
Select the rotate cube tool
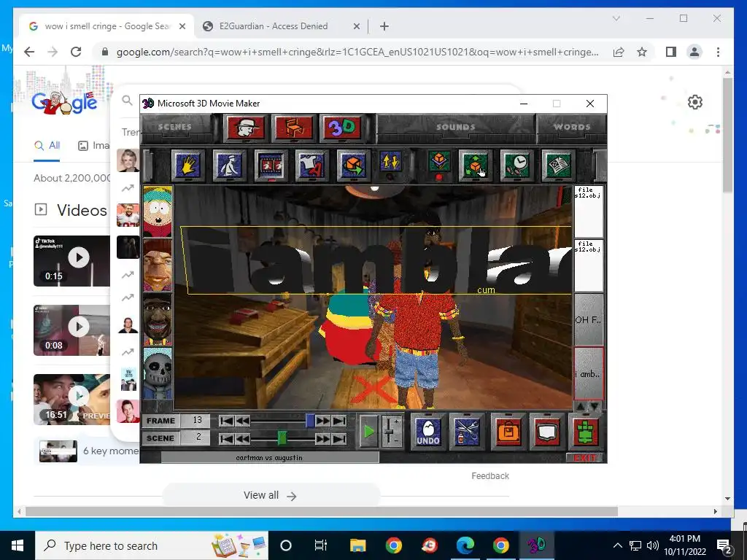353,166
